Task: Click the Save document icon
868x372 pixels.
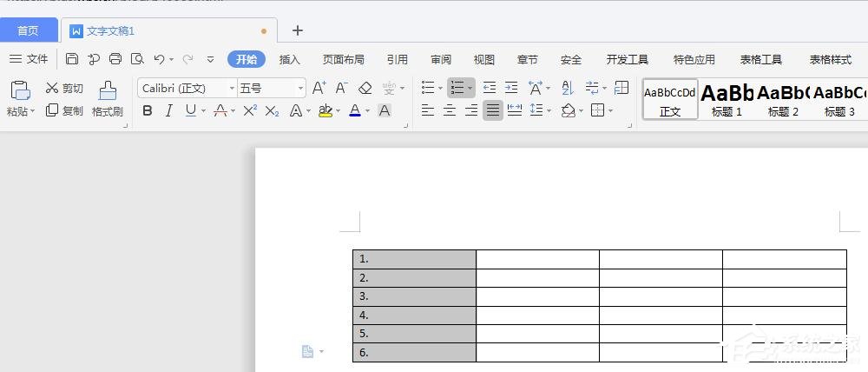Action: pyautogui.click(x=72, y=59)
